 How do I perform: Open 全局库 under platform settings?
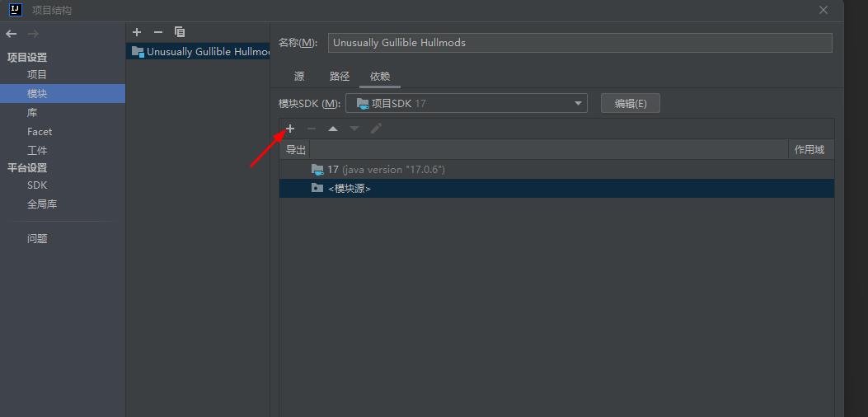pyautogui.click(x=42, y=204)
